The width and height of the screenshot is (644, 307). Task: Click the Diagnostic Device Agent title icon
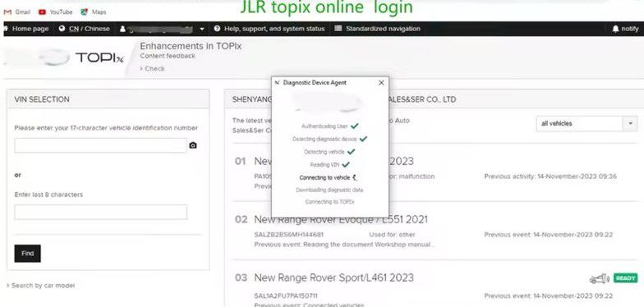pyautogui.click(x=278, y=82)
